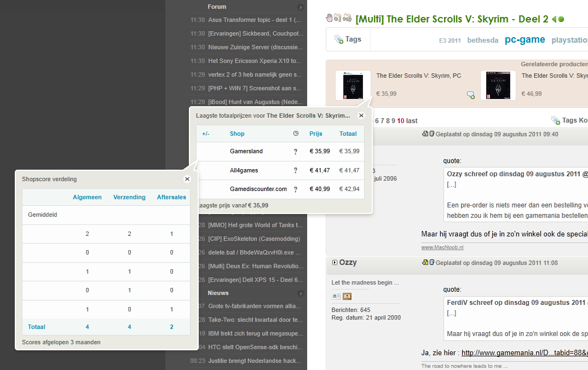Open the HTC OpenSense-sdk news item
The width and height of the screenshot is (588, 370).
click(x=255, y=347)
